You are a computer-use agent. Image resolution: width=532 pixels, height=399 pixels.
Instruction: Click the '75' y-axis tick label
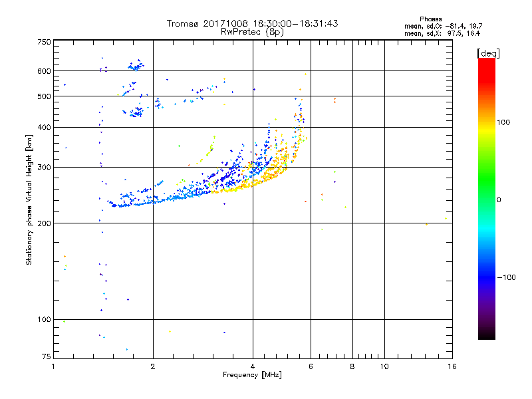click(x=47, y=356)
